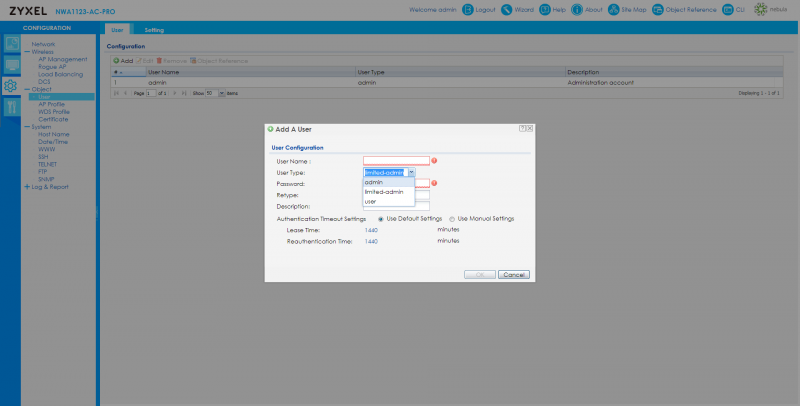Select Use Manual Settings radio button
The width and height of the screenshot is (800, 406).
pos(452,219)
